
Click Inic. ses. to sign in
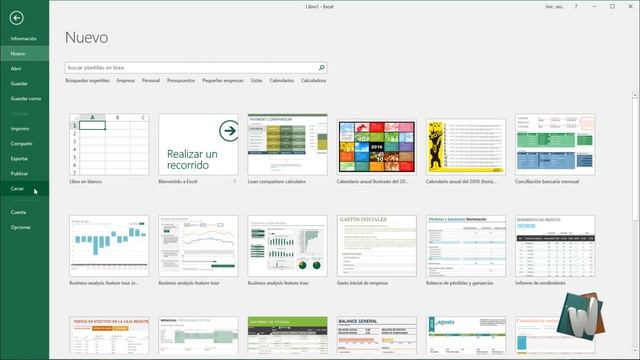[554, 7]
